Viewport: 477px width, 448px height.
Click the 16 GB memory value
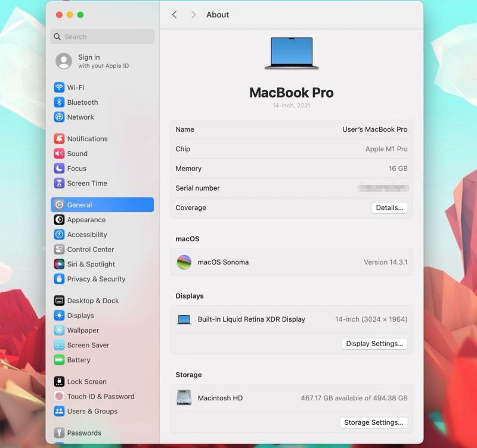pos(398,169)
